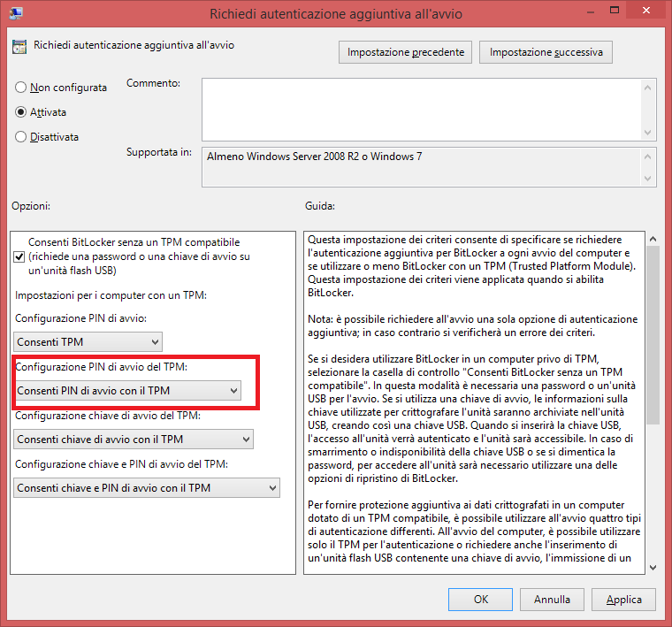672x627 pixels.
Task: Click the label Configurazione chiave di avvio del TPM
Action: click(x=108, y=416)
